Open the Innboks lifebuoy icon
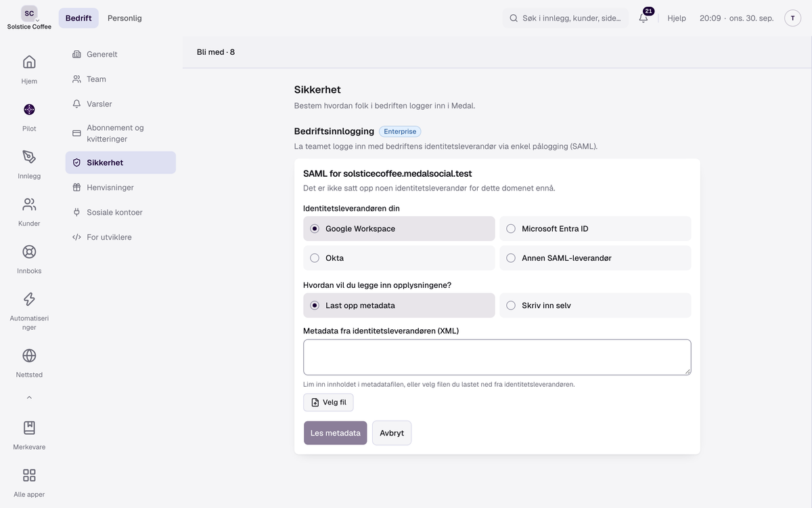 pos(29,252)
